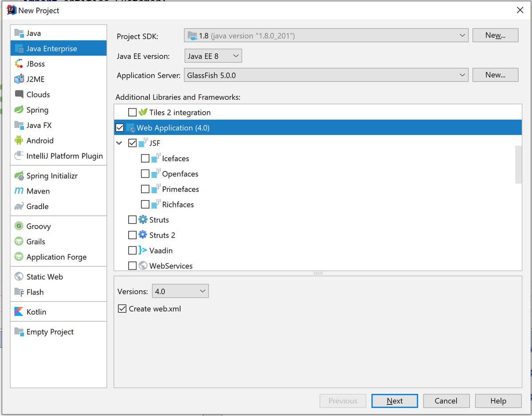The width and height of the screenshot is (532, 416).
Task: Check the Openfaces checkbox
Action: (145, 174)
